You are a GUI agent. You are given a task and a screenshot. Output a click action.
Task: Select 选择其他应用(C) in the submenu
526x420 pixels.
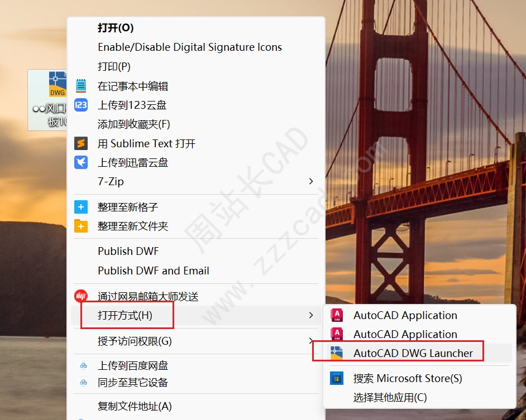click(x=389, y=397)
